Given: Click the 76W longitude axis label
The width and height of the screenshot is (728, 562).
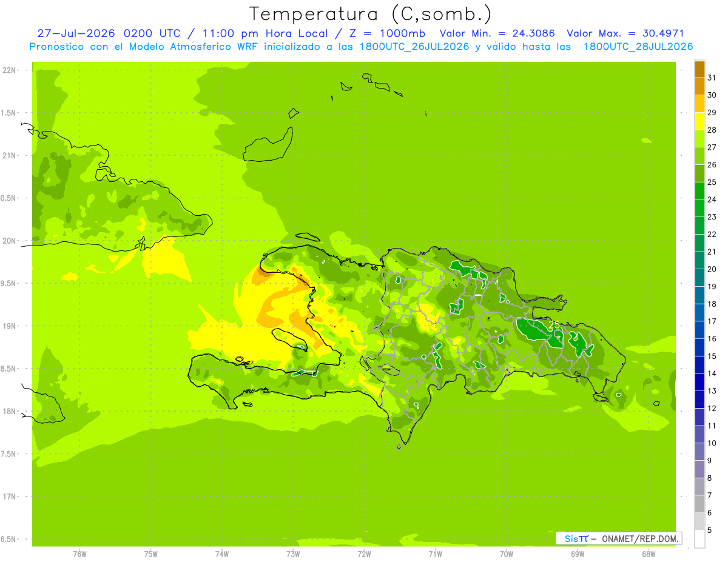Looking at the screenshot, I should point(79,554).
